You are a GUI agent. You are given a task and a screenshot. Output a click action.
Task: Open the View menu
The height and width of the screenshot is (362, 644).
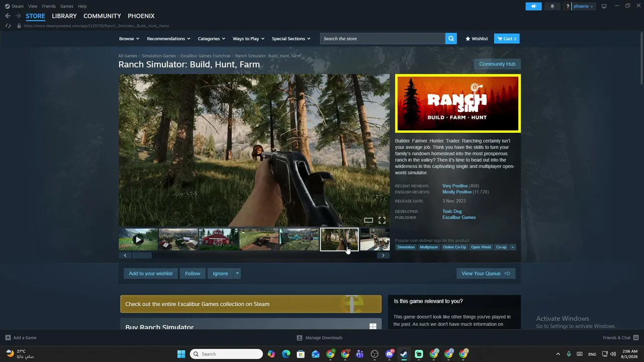click(x=33, y=6)
